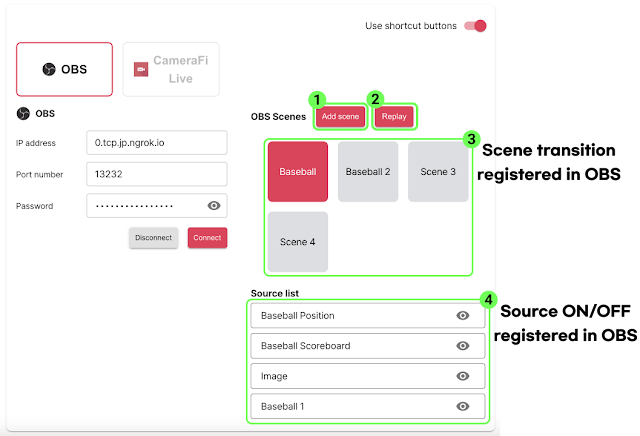Click the Password input field
Viewport: 640px width, 436px height.
pyautogui.click(x=157, y=205)
